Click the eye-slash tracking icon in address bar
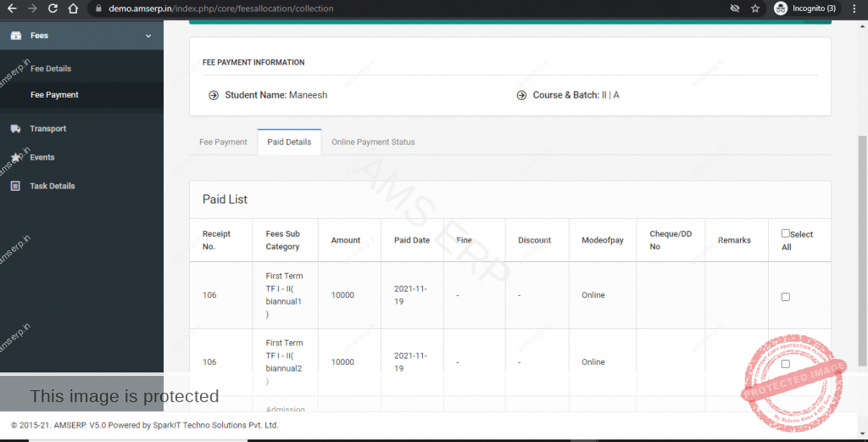The image size is (868, 442). (735, 8)
